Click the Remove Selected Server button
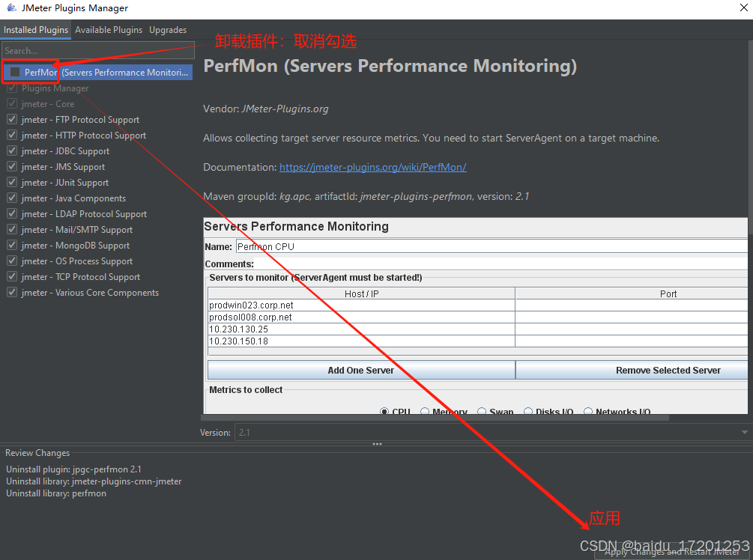Viewport: 753px width, 560px height. [x=632, y=370]
